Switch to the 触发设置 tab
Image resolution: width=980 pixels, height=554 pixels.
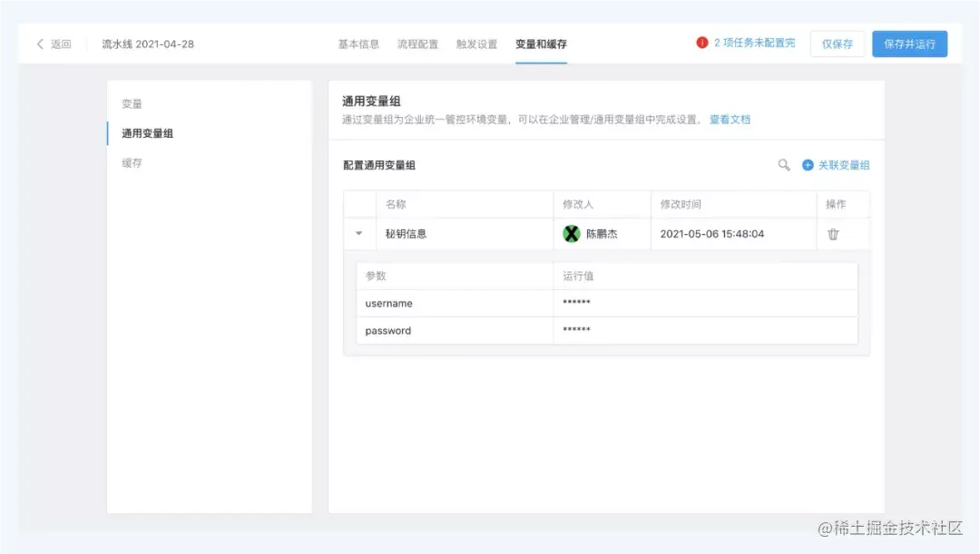pyautogui.click(x=476, y=44)
